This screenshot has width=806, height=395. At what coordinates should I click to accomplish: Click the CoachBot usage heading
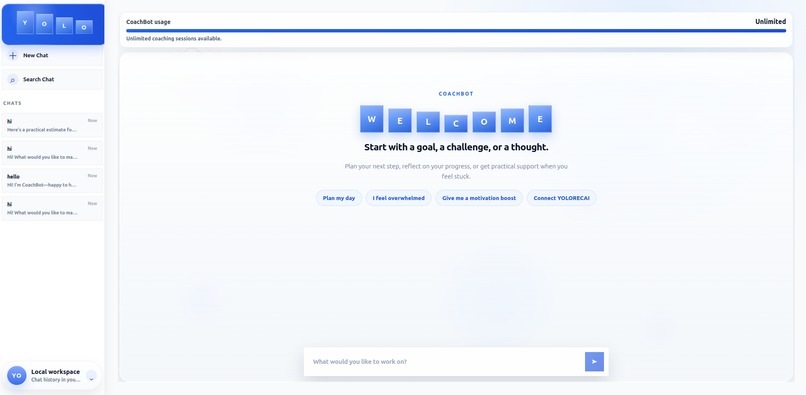coord(148,22)
